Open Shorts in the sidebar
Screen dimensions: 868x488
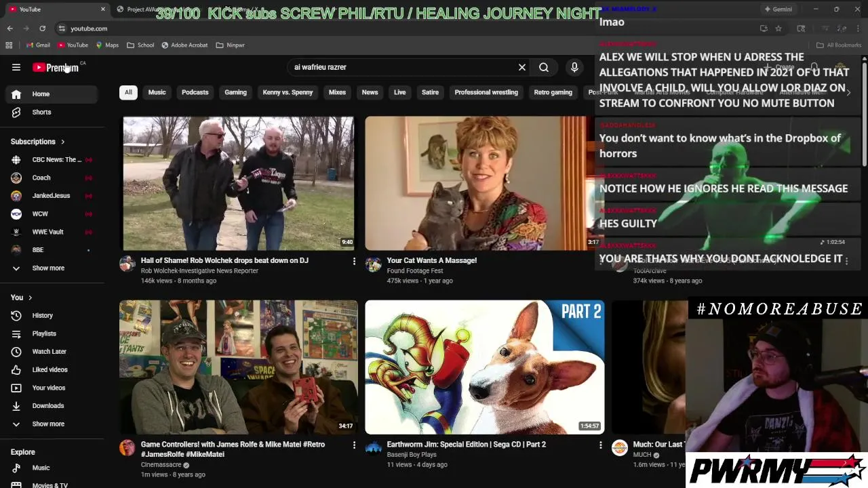52,112
